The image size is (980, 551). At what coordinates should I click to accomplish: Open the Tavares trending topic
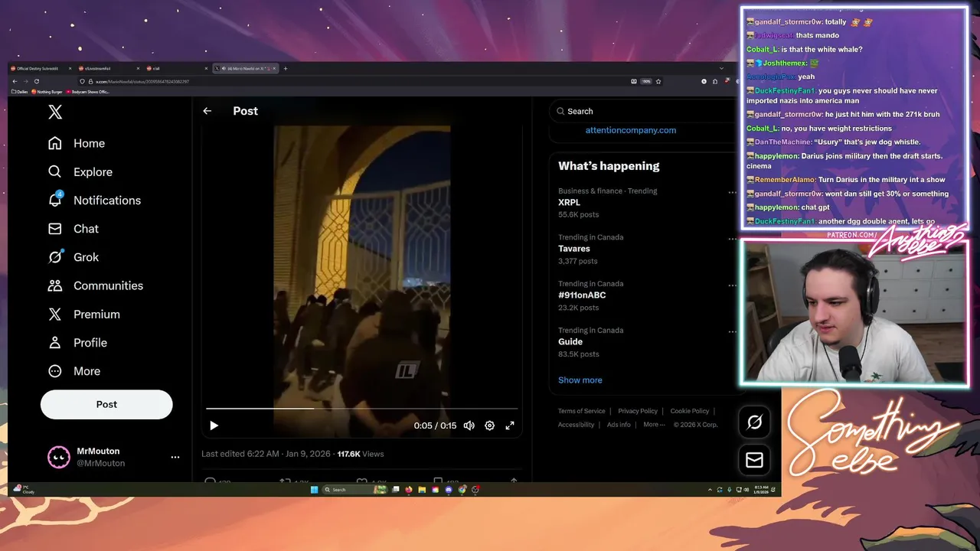(574, 249)
